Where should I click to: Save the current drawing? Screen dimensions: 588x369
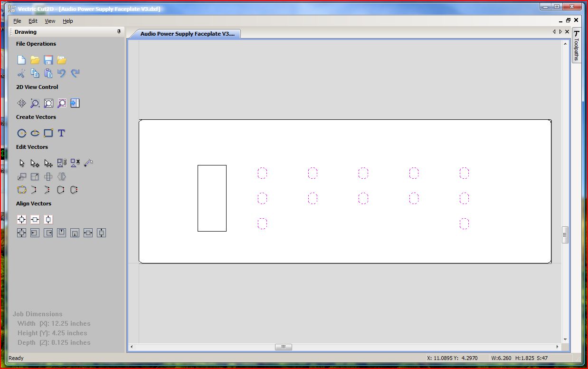coord(47,59)
